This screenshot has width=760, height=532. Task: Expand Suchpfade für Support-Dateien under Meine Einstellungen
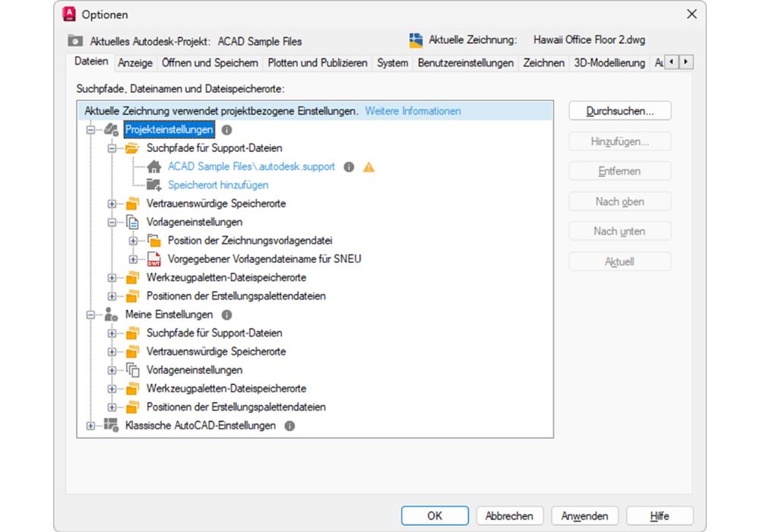point(111,333)
